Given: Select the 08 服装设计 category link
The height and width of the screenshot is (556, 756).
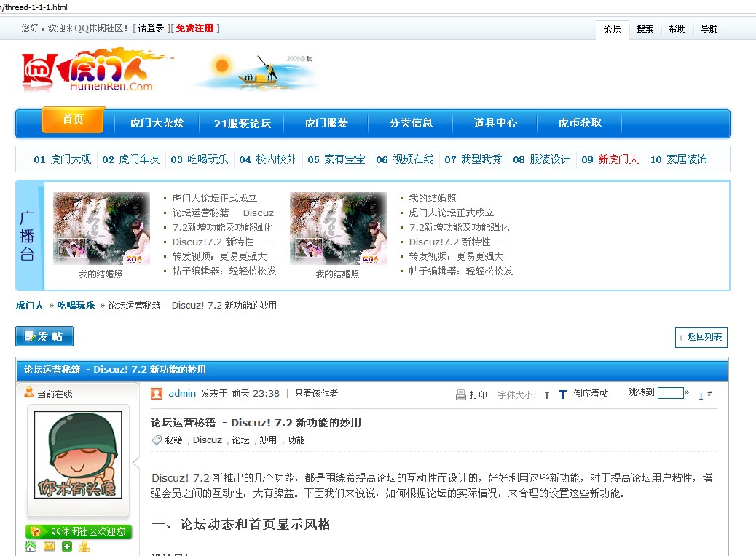Looking at the screenshot, I should 542,159.
